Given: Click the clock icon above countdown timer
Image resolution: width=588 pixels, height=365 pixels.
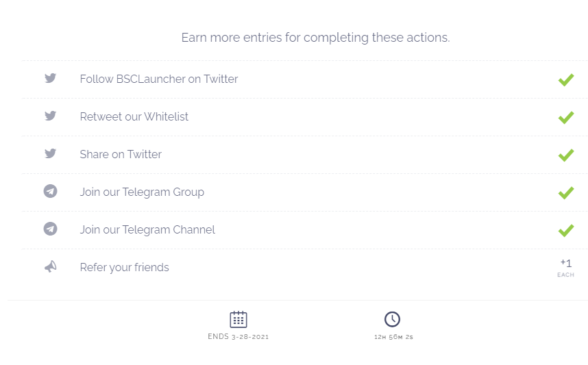Looking at the screenshot, I should pyautogui.click(x=392, y=319).
